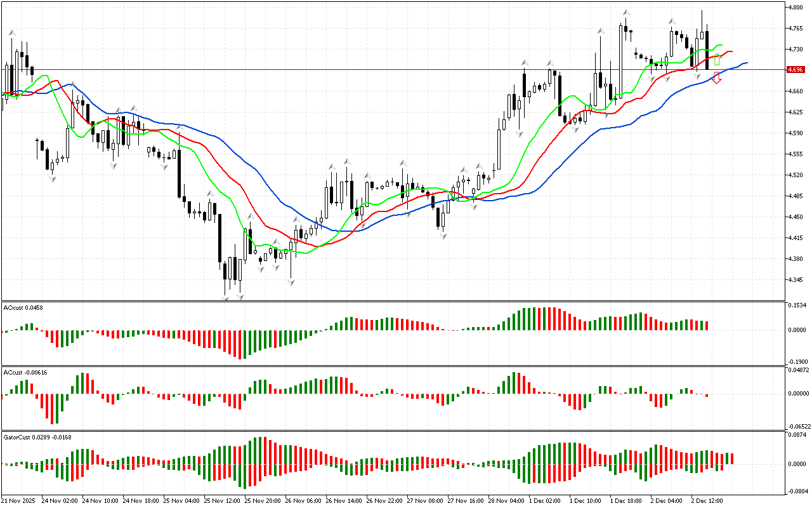
Task: Select the 2 Dec 12:00 time label
Action: (x=707, y=500)
